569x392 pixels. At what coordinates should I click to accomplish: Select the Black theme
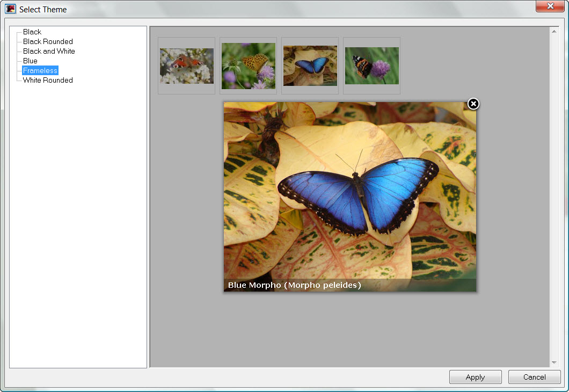(32, 32)
